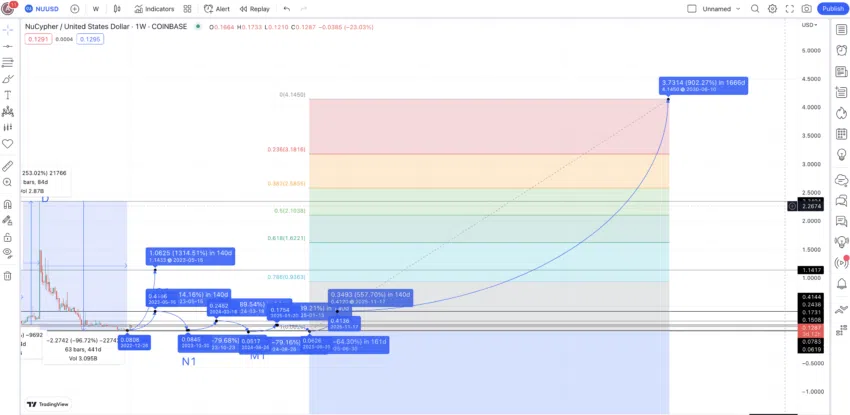Take a chart snapshot with camera icon
The height and width of the screenshot is (415, 850).
point(807,9)
